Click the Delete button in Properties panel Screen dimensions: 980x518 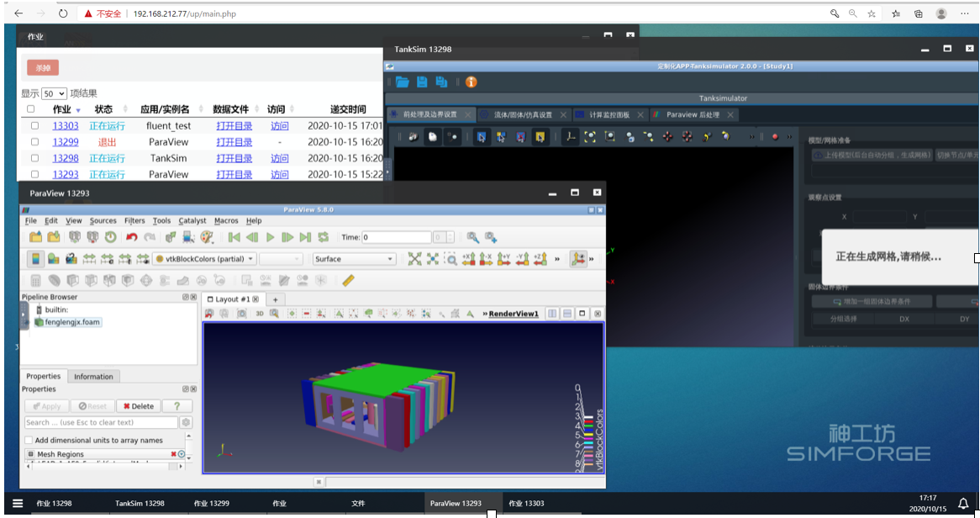point(138,406)
